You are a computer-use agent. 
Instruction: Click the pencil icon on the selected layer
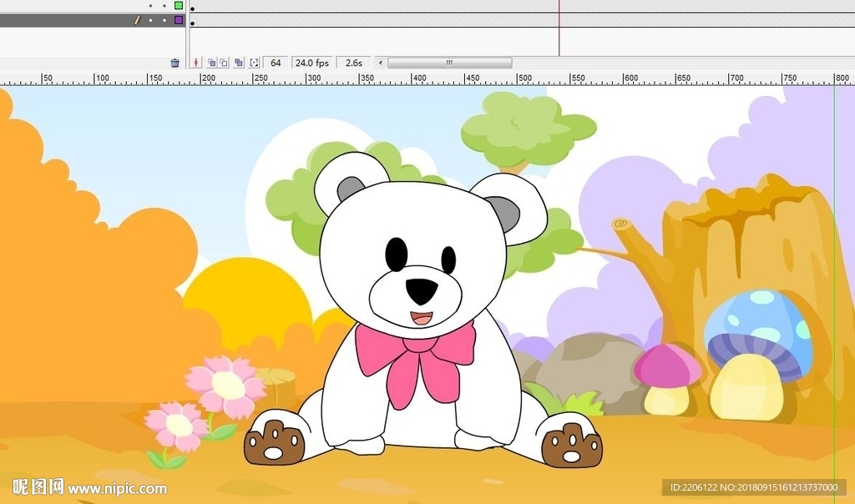point(138,20)
